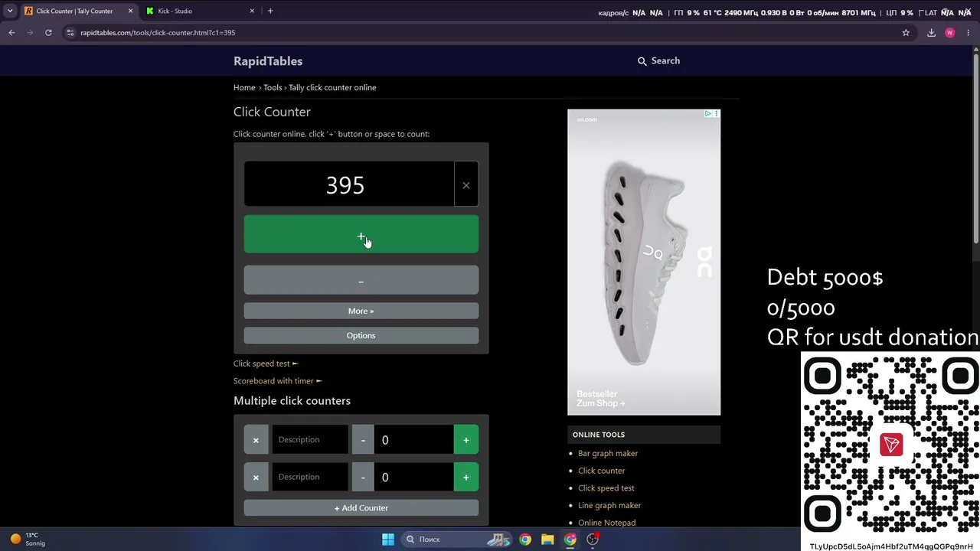Open the Click counter sidebar link

[602, 471]
